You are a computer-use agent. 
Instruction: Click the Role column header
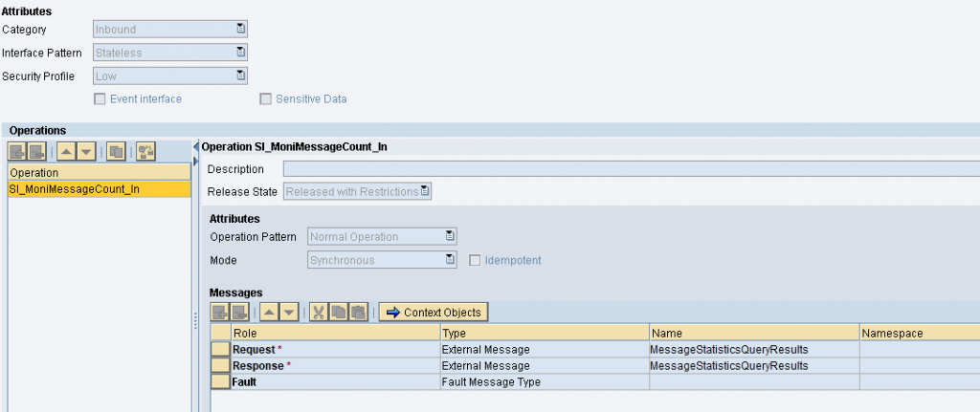pyautogui.click(x=336, y=334)
